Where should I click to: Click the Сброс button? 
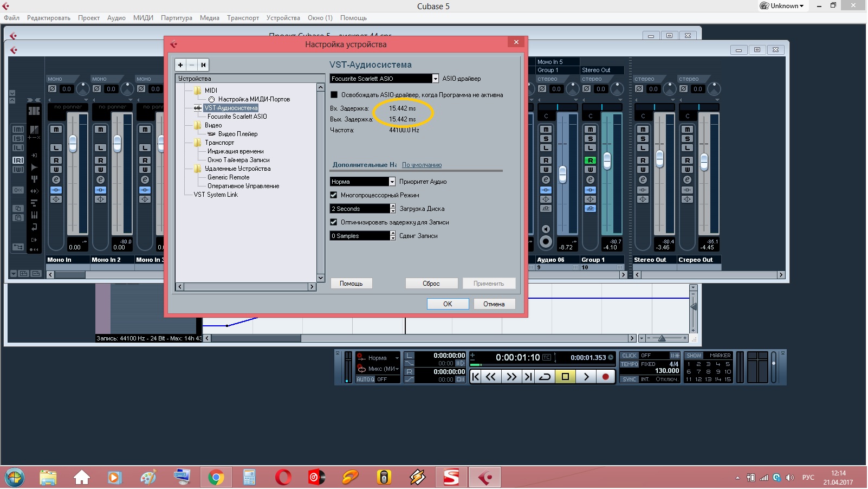tap(431, 284)
